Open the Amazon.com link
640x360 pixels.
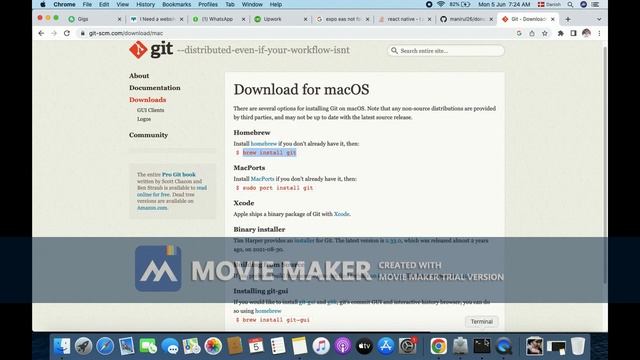[152, 208]
